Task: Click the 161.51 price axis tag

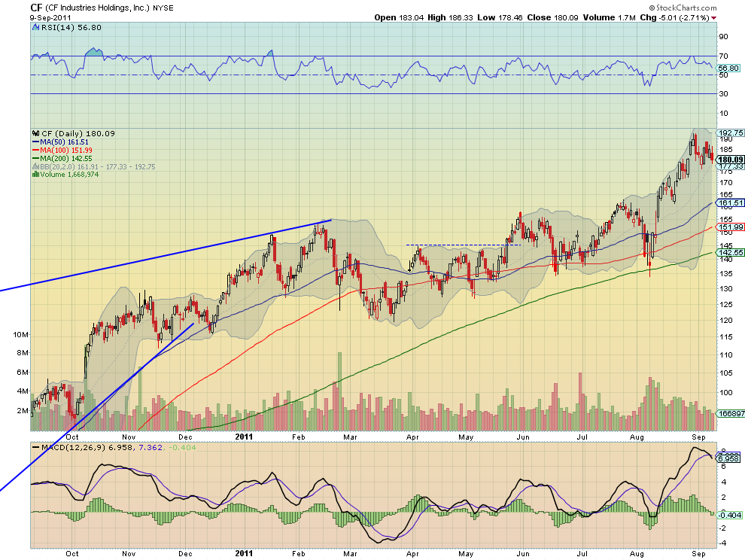Action: pos(731,203)
